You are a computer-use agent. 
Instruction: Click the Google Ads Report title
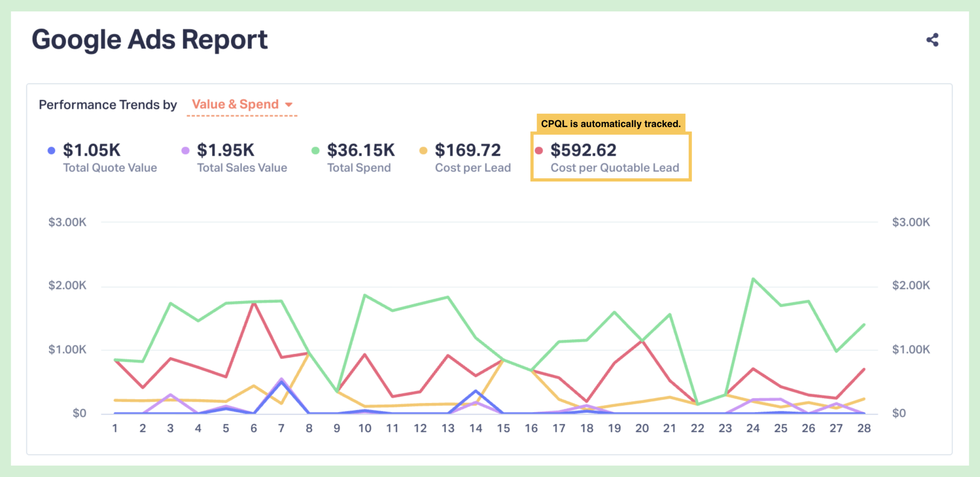point(149,39)
